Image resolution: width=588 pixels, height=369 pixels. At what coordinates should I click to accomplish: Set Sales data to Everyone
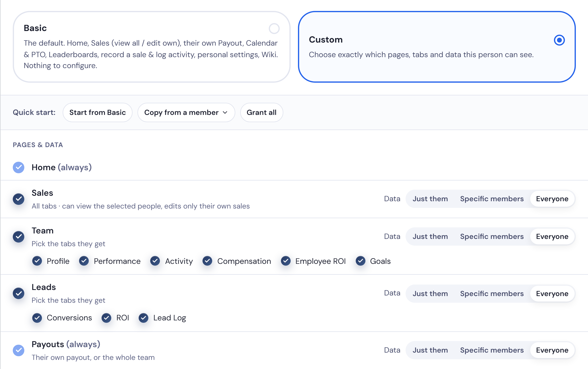click(x=552, y=199)
